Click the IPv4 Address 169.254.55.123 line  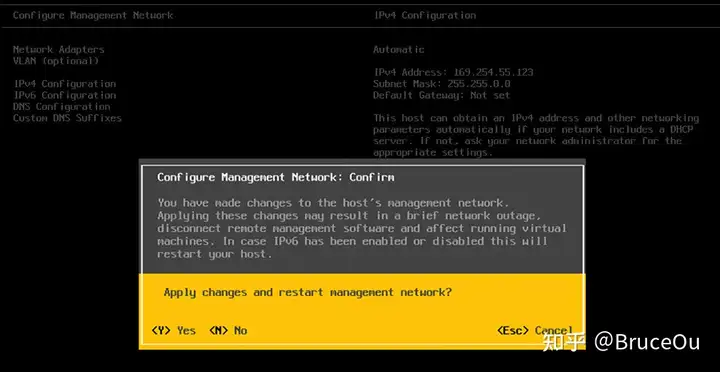coord(453,72)
